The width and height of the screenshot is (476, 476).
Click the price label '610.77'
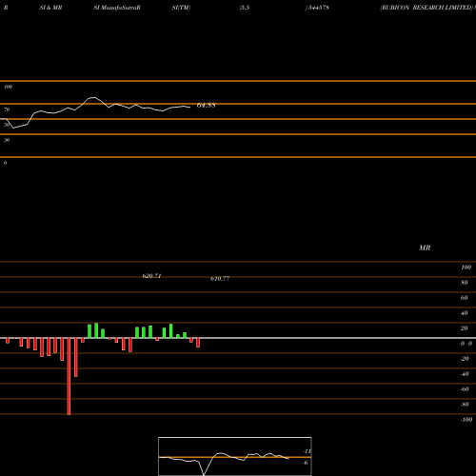[x=220, y=278]
